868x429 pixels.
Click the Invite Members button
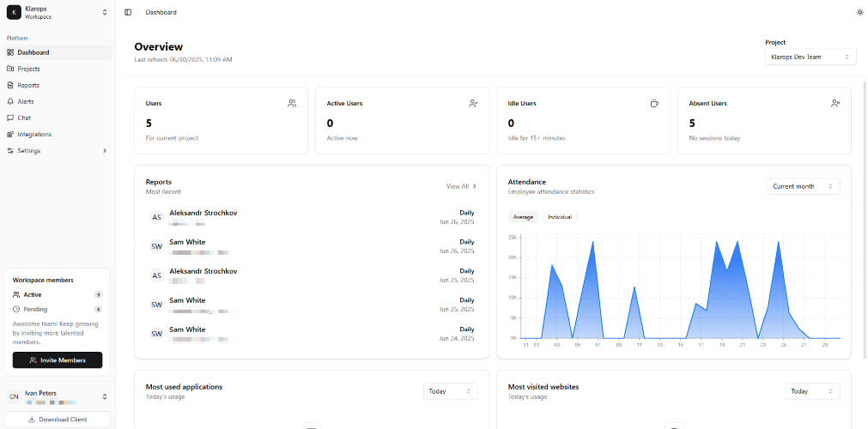pos(58,360)
